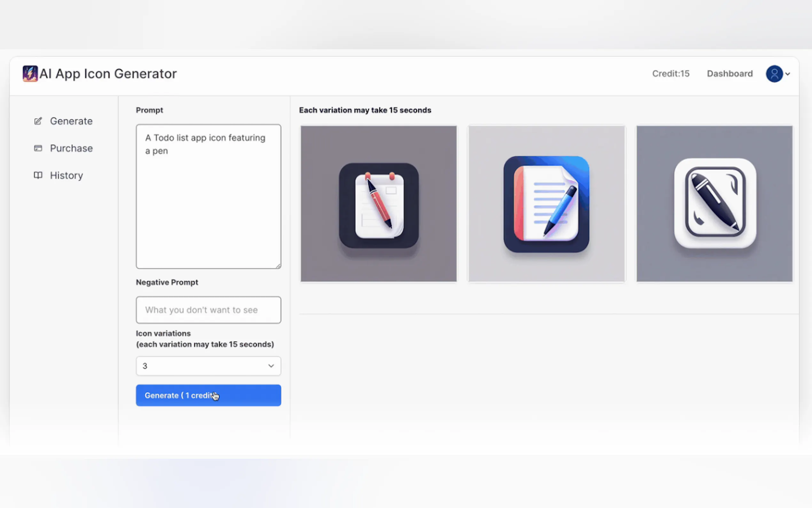
Task: Click the open-book icon beside History
Action: (x=38, y=175)
